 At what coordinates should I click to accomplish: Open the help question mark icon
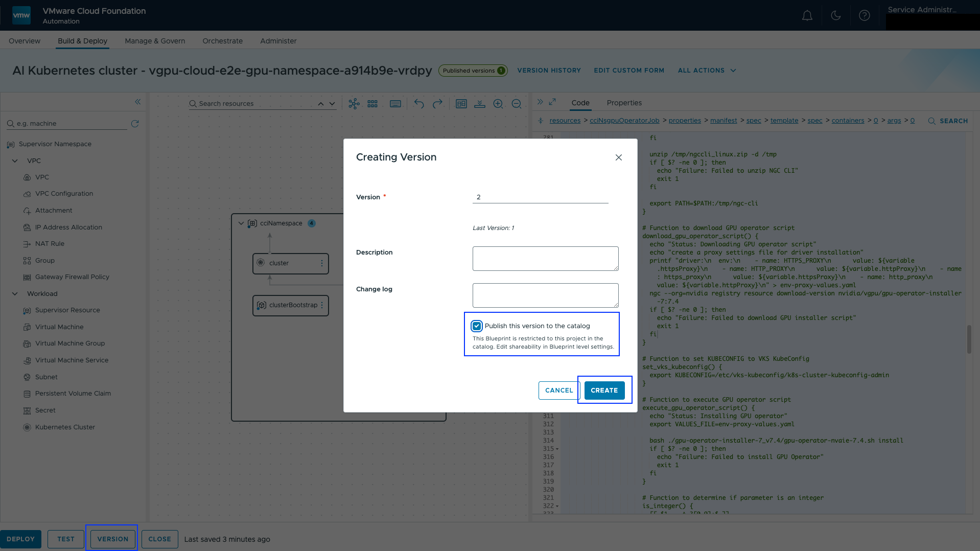pos(864,16)
